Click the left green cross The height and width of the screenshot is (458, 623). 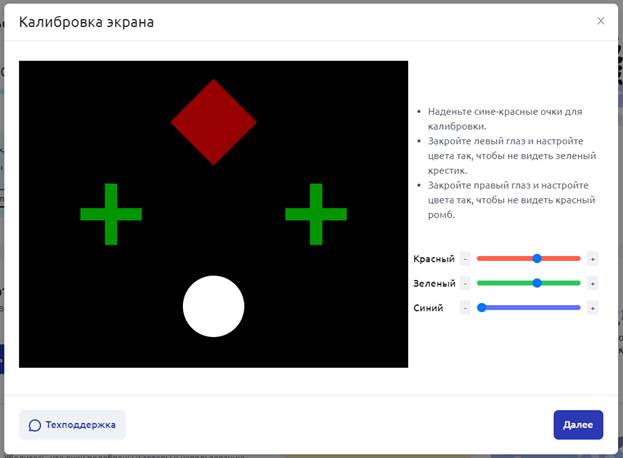click(111, 214)
